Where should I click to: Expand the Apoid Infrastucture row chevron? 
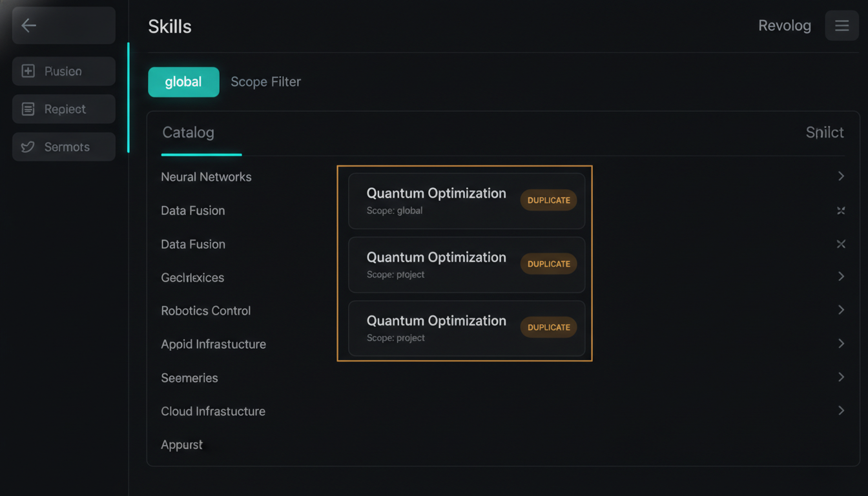click(841, 344)
